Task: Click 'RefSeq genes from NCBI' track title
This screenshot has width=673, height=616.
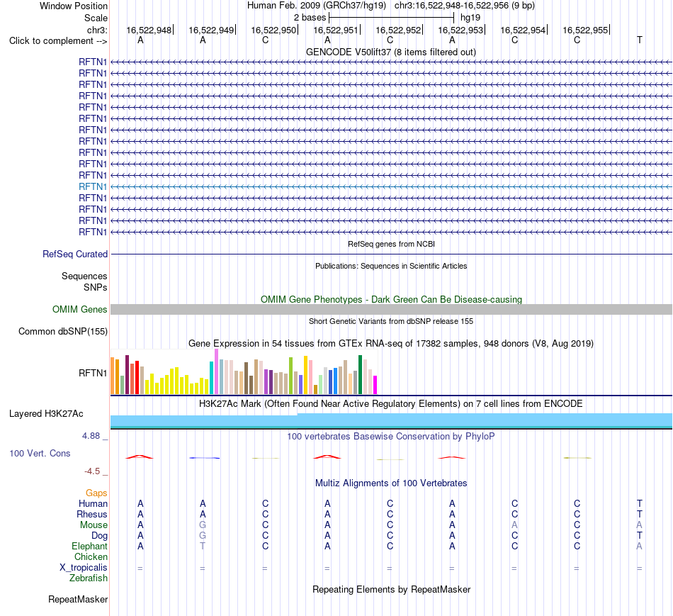Action: [x=391, y=244]
